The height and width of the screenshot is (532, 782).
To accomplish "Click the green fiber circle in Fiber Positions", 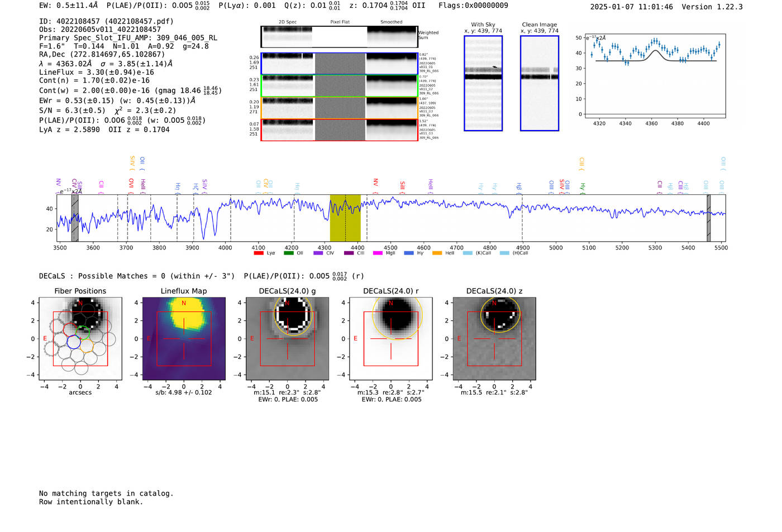I will click(x=83, y=333).
